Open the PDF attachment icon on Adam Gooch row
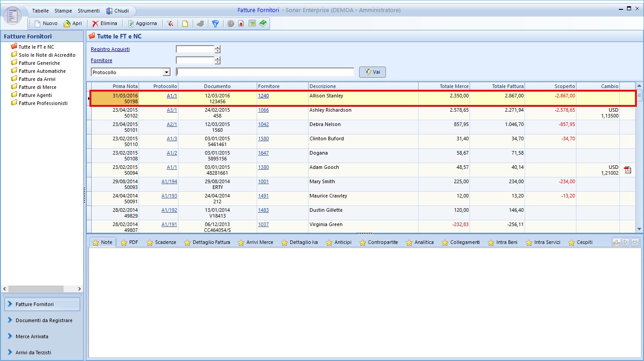 point(627,170)
